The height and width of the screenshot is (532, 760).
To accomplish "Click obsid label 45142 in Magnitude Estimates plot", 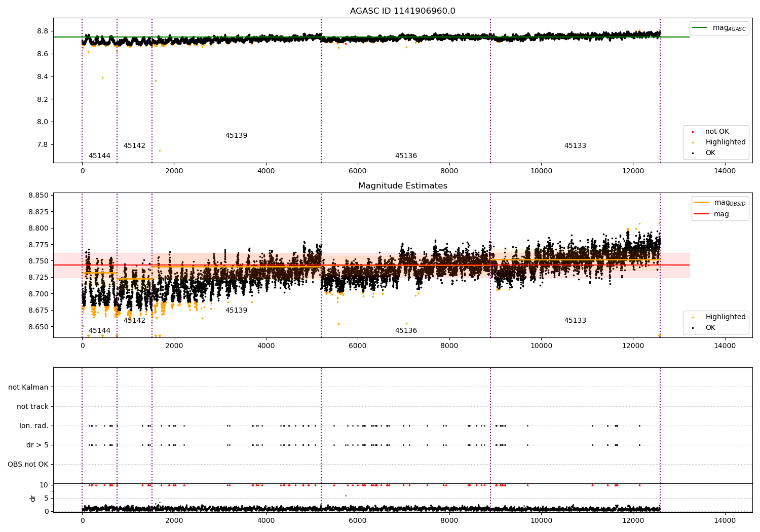I will click(134, 320).
